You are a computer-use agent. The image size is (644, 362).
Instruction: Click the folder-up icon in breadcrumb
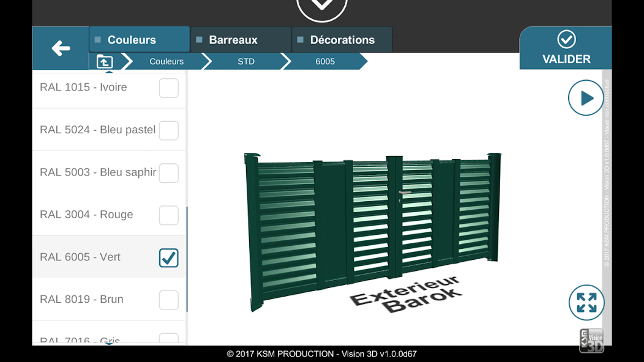(x=105, y=62)
